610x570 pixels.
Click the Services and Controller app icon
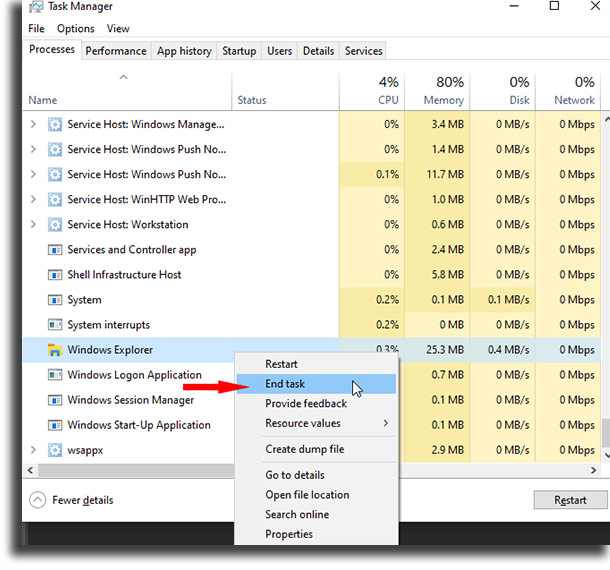click(x=55, y=250)
